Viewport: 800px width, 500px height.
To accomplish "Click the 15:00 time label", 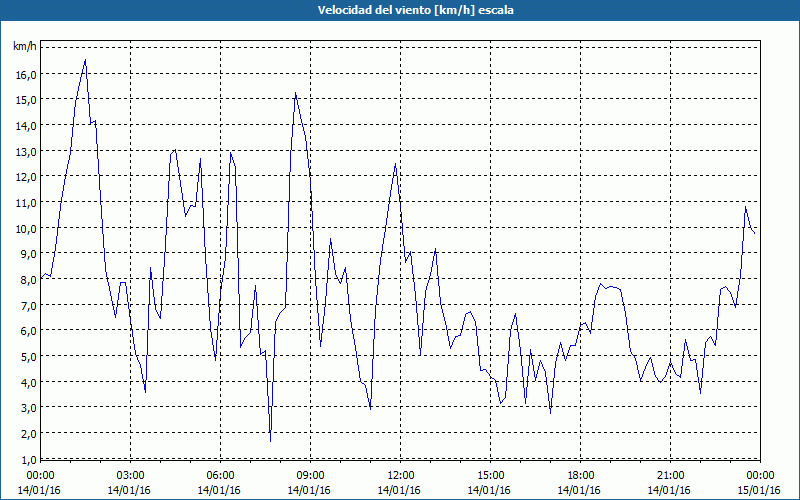I will pyautogui.click(x=490, y=476).
